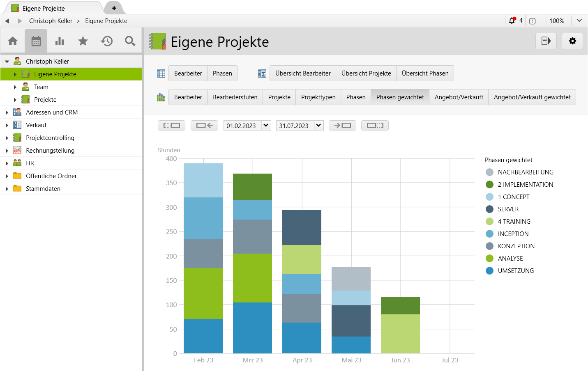
Task: Select the calendar icon in sidebar toolbar
Action: 36,41
